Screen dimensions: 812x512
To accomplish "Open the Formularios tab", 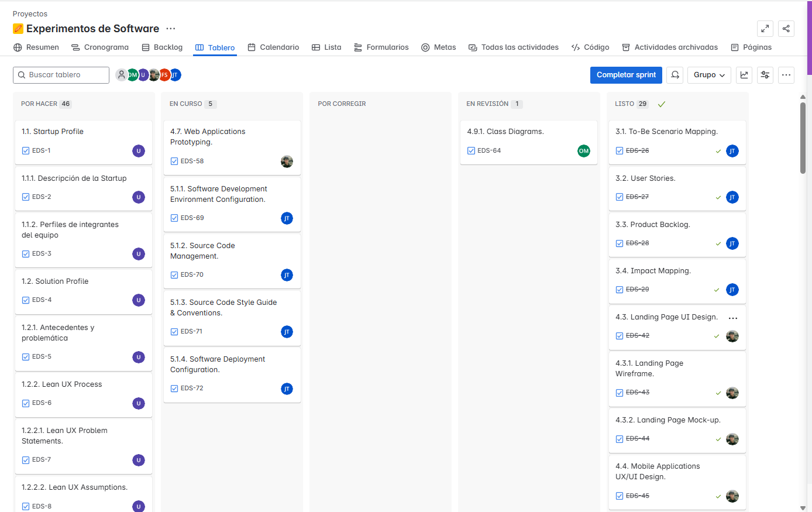I will [x=381, y=47].
